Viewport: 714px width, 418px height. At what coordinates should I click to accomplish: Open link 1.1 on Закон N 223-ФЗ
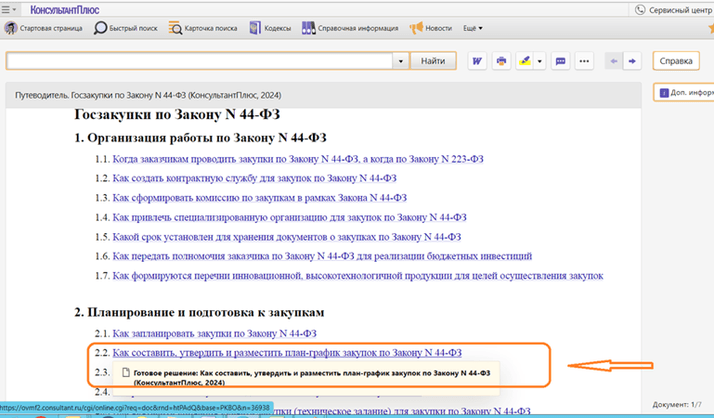(298, 159)
